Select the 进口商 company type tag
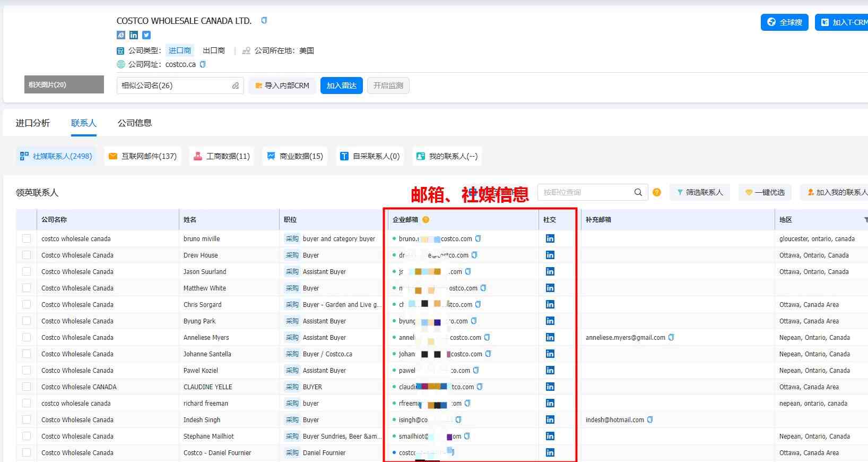Image resolution: width=868 pixels, height=462 pixels. coord(180,50)
